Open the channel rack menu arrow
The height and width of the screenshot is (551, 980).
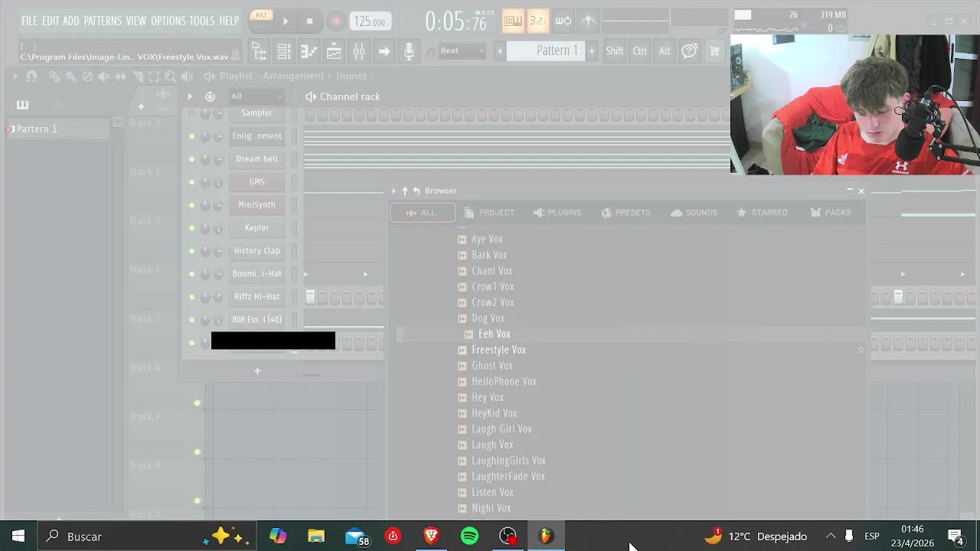pyautogui.click(x=190, y=96)
